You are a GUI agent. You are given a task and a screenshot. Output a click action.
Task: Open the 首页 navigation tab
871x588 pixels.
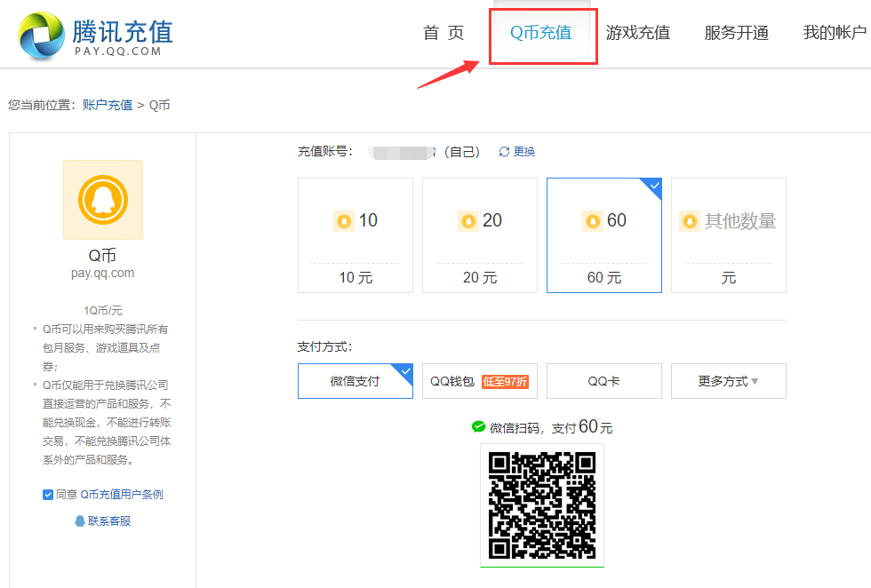click(443, 33)
